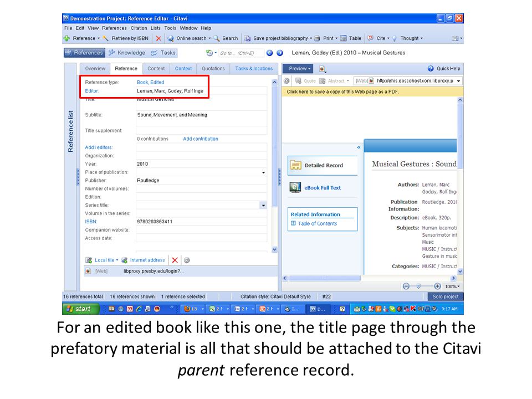Click the Year field containing 2010

(202, 164)
